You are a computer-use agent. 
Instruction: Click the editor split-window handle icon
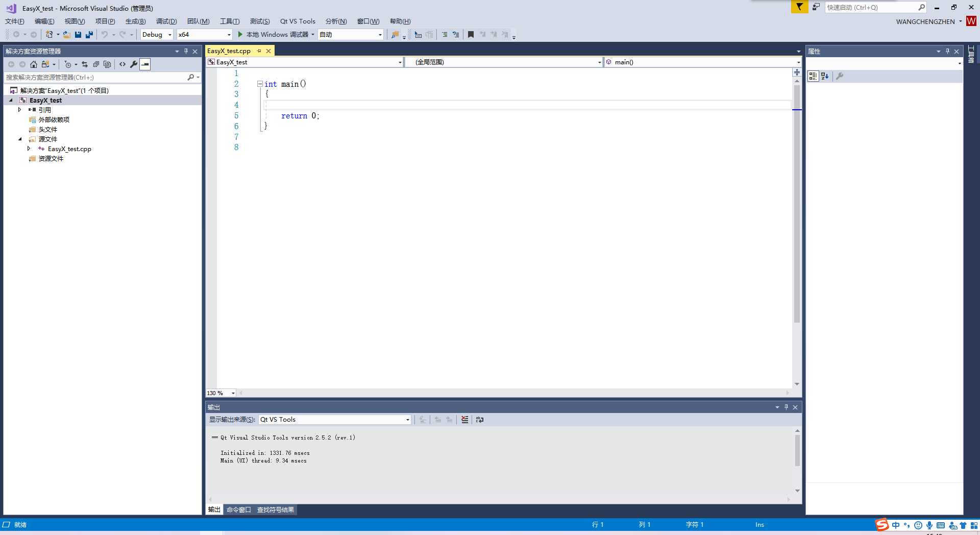pos(797,72)
